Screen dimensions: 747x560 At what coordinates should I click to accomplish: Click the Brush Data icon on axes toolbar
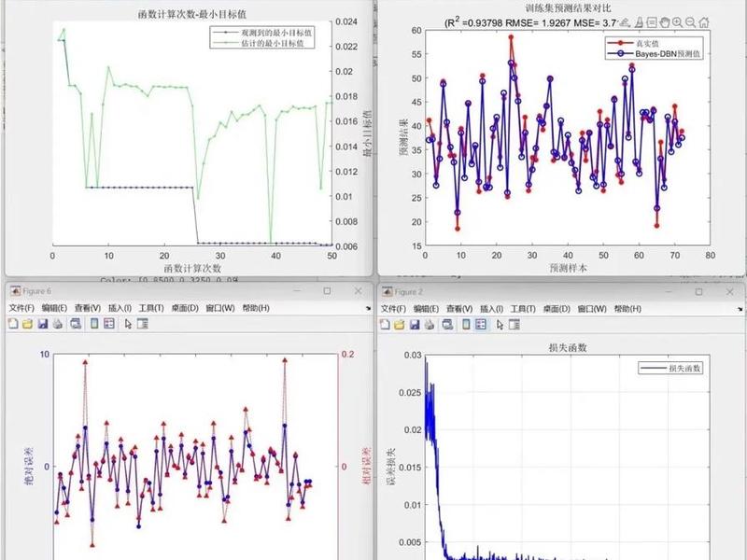(x=639, y=21)
